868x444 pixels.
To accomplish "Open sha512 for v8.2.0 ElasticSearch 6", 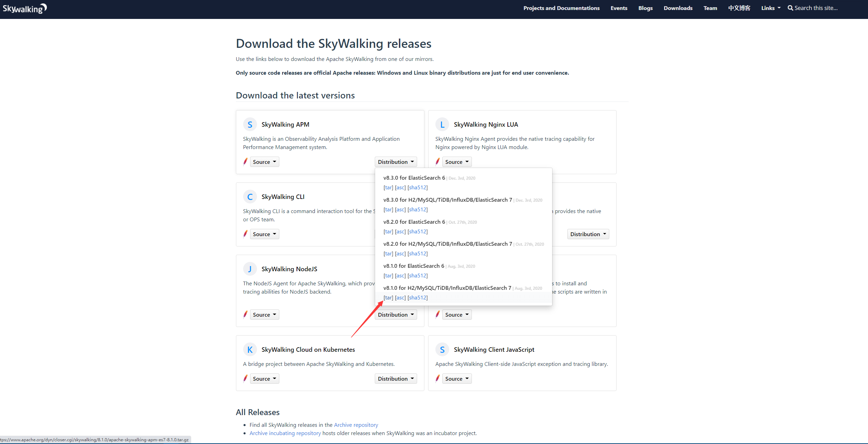I will [417, 232].
